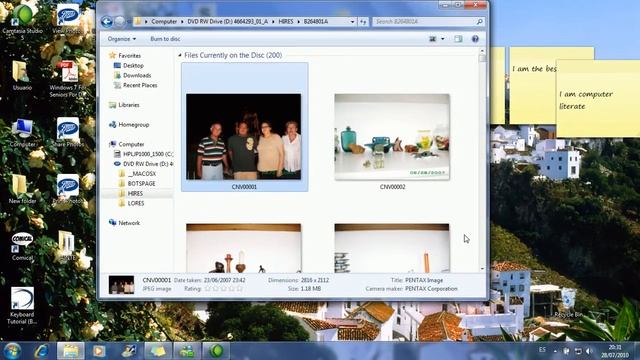Viewport: 640px width, 360px height.
Task: Open taskbar clock showing 20:31
Action: point(614,351)
